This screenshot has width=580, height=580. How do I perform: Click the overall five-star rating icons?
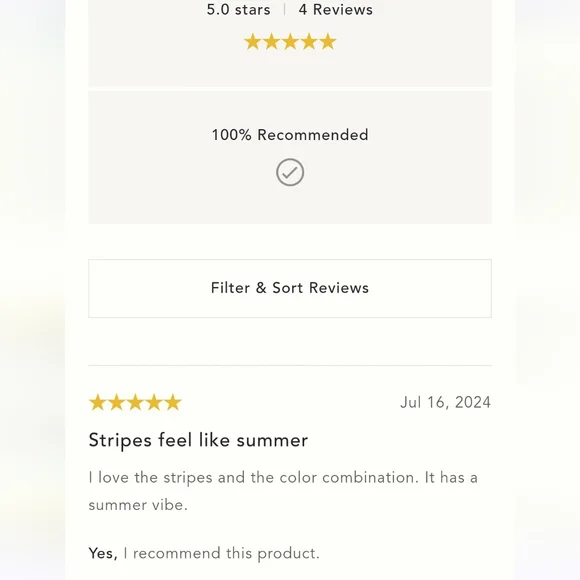(x=290, y=41)
